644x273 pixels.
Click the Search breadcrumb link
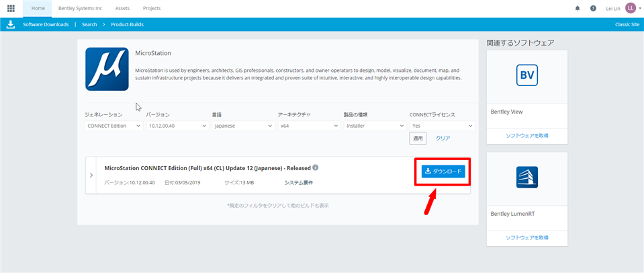point(89,25)
